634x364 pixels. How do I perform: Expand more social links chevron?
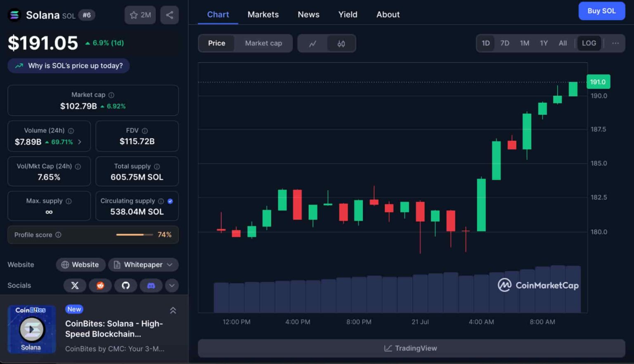(172, 286)
